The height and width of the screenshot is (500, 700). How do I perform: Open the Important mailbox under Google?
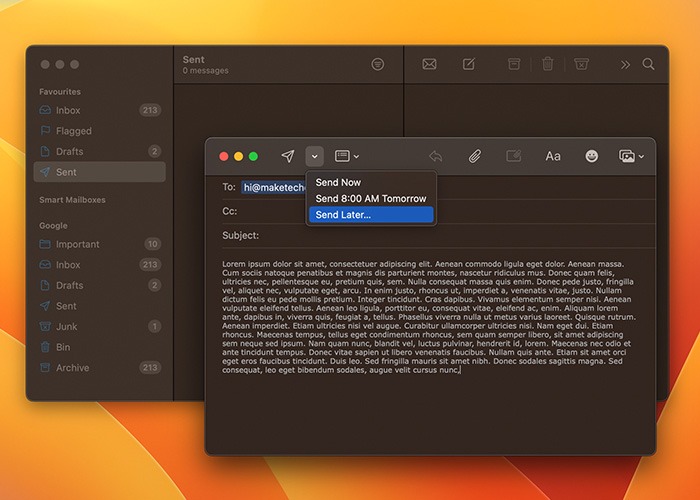tap(100, 244)
